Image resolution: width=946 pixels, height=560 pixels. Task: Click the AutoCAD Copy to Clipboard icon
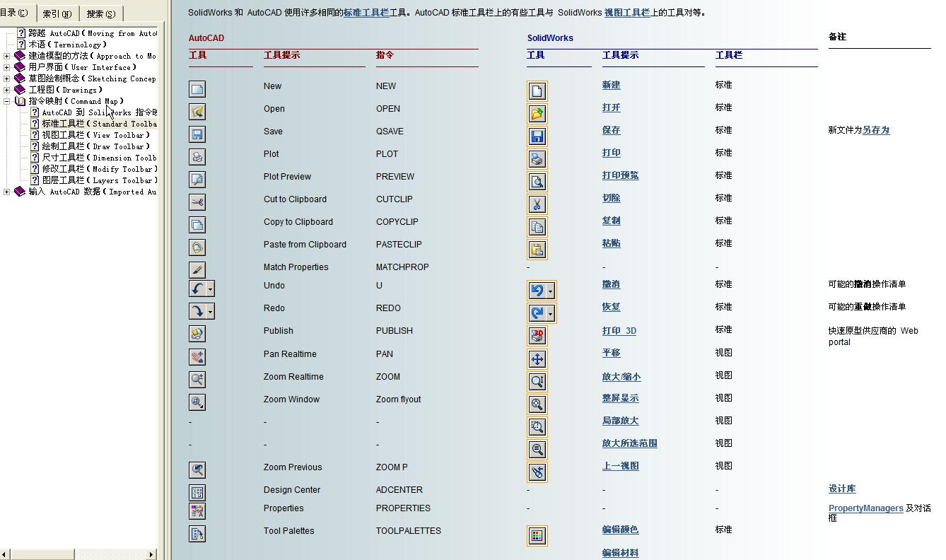pyautogui.click(x=197, y=225)
